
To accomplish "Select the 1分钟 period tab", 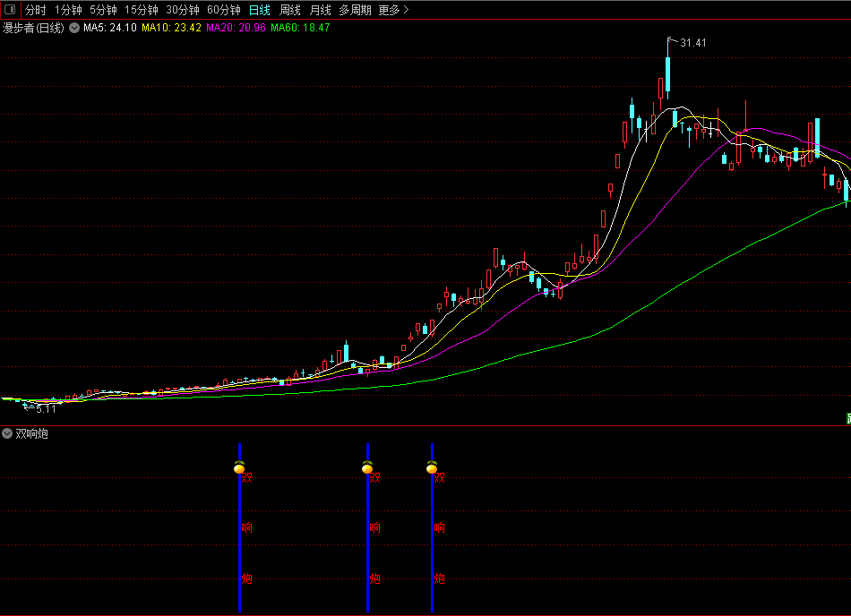I will 68,10.
